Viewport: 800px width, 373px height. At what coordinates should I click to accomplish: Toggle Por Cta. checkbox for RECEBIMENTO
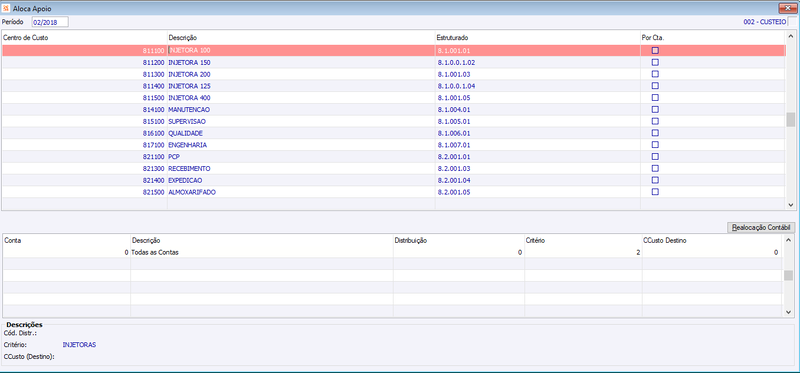point(655,168)
